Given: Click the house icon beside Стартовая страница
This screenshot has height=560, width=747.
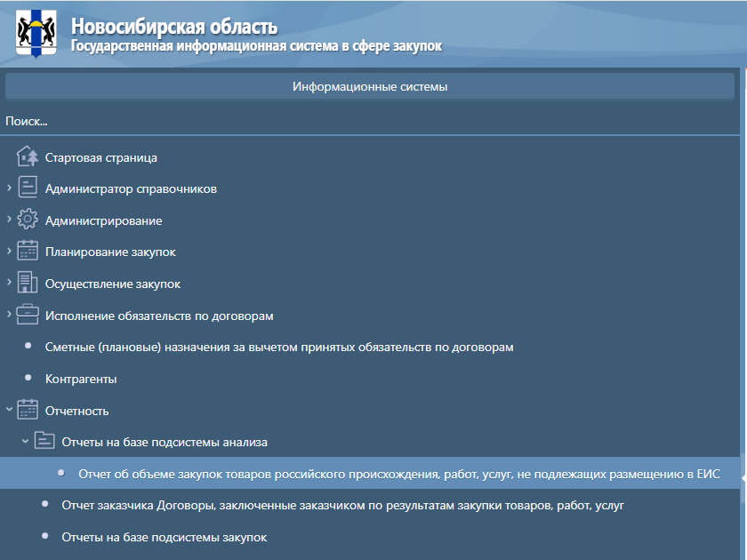Looking at the screenshot, I should [x=28, y=157].
